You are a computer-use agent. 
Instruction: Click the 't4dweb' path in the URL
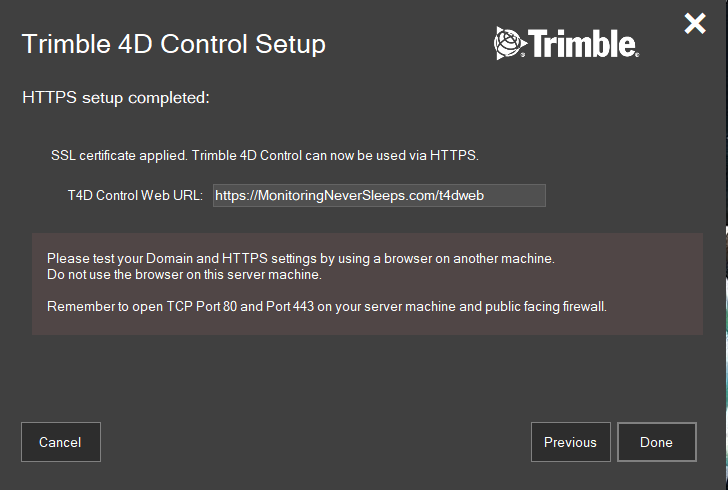[461, 196]
